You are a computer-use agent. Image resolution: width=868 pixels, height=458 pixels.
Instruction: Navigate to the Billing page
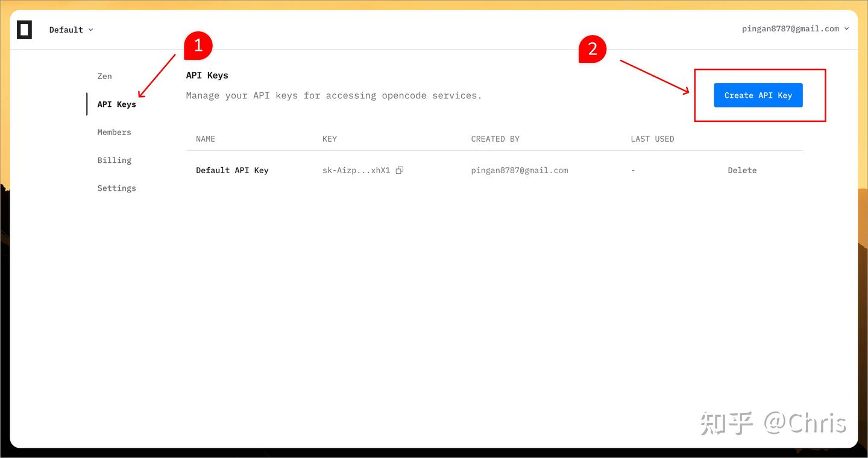coord(115,160)
